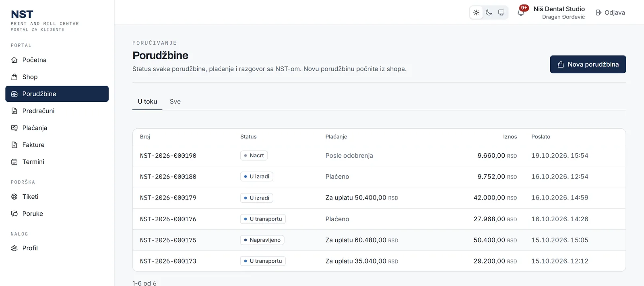Viewport: 644px width, 286px height.
Task: Open order NST-2026-000173
Action: (x=168, y=261)
